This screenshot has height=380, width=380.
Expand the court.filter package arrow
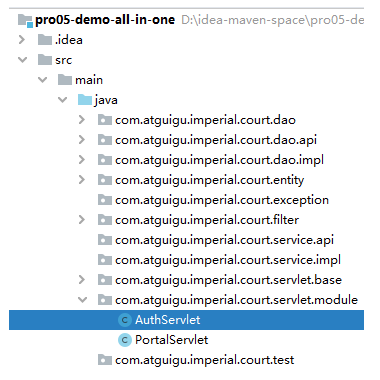(x=82, y=220)
